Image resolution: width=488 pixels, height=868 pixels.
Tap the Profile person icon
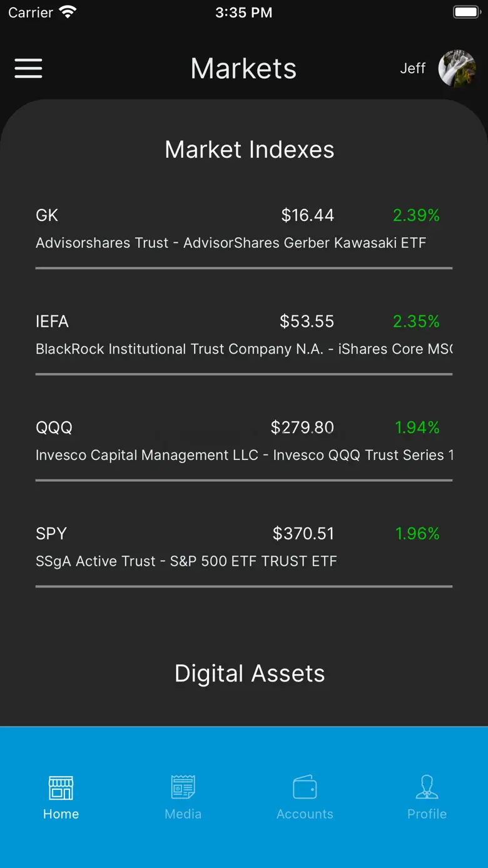(427, 787)
